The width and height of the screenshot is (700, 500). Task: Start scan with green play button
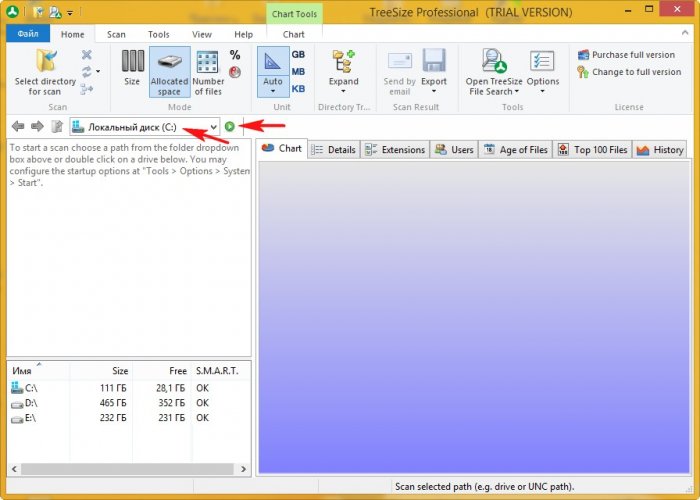(x=230, y=127)
